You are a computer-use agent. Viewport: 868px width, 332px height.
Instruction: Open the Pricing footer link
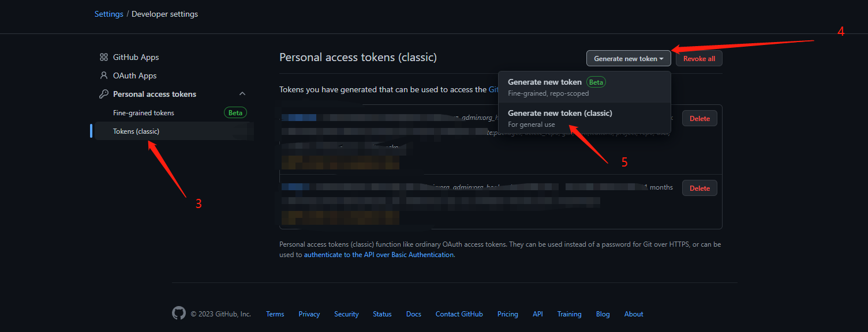(x=507, y=314)
